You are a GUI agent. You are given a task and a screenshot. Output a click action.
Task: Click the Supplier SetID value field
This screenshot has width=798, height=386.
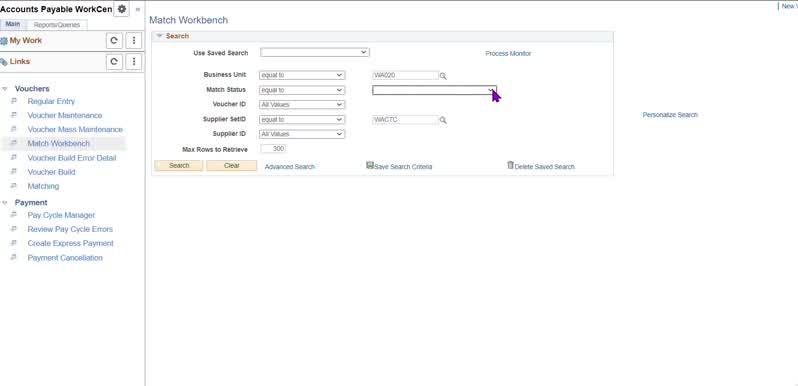pos(405,120)
